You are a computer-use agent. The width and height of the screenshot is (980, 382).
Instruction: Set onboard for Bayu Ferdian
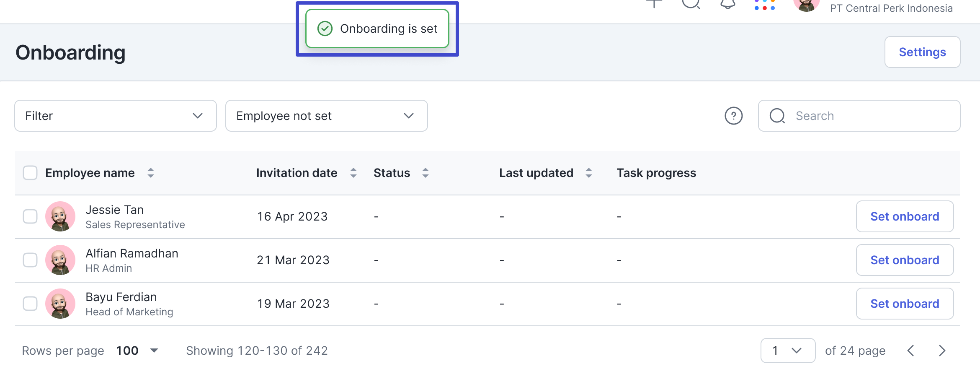905,304
